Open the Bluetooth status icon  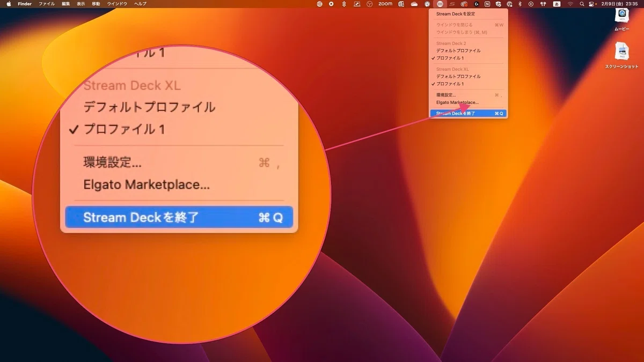[519, 4]
